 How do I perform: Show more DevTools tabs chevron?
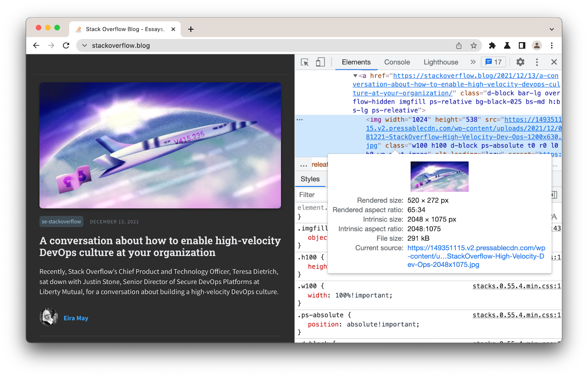pos(473,62)
